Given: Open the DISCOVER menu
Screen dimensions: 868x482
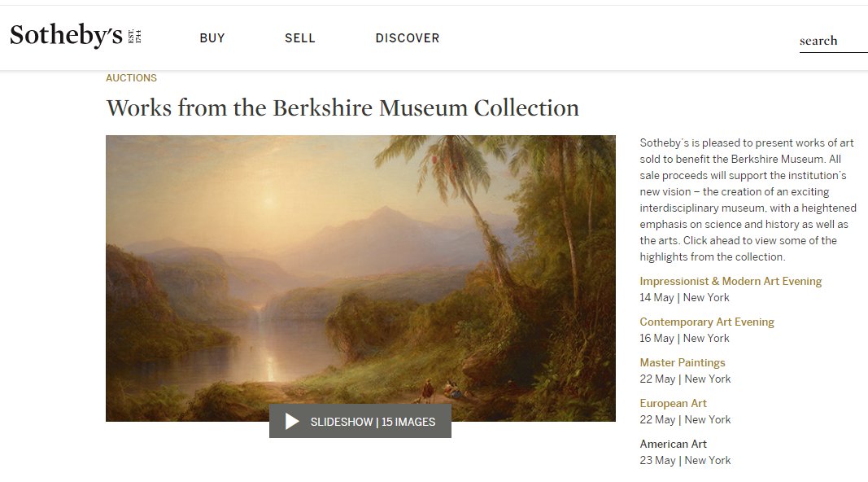Looking at the screenshot, I should click(407, 37).
